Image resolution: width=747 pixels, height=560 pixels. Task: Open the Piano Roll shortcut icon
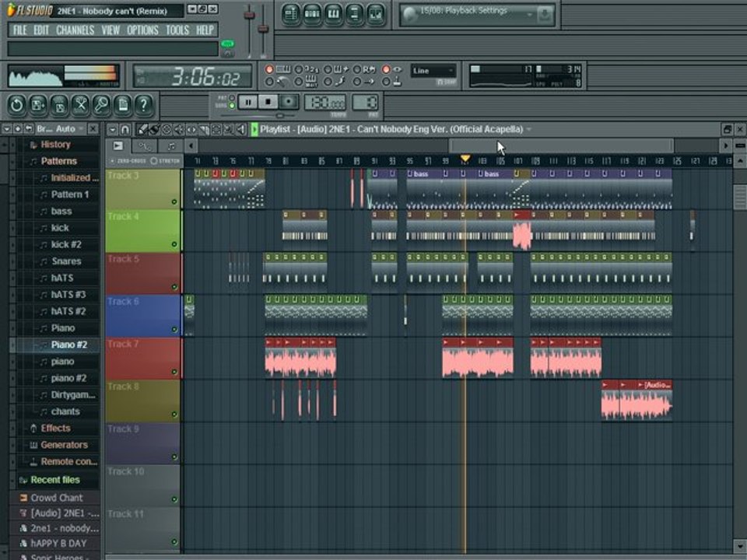[333, 15]
